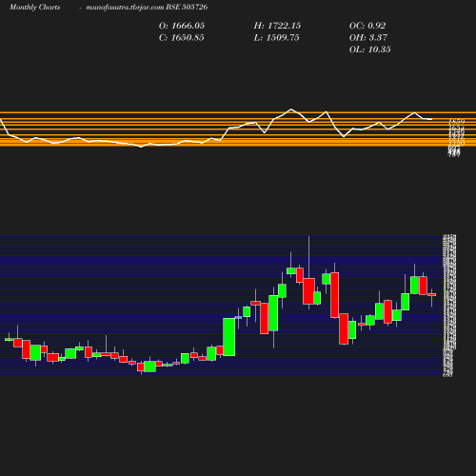Click the most recent small red candle
Image resolution: width=476 pixels, height=476 pixels.
coord(432,294)
